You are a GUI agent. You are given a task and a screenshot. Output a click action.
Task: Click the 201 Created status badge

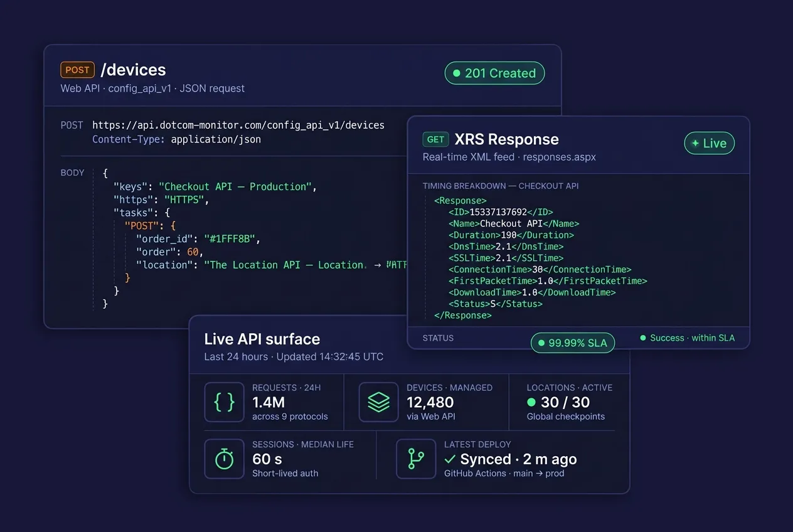[494, 73]
